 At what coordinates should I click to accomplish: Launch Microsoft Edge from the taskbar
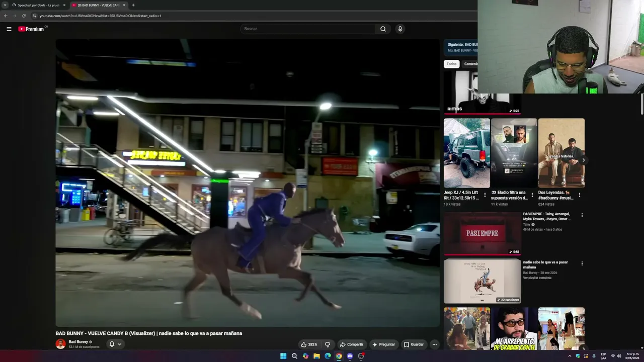(328, 356)
